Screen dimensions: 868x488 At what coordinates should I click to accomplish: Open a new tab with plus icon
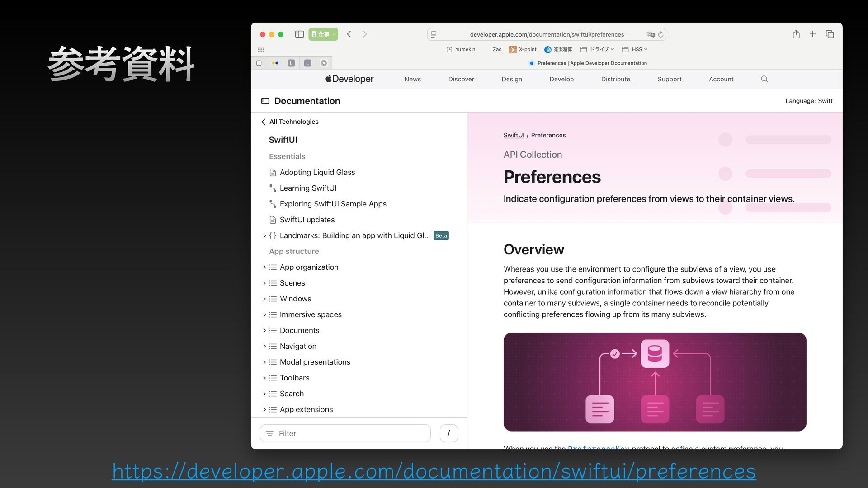point(813,34)
